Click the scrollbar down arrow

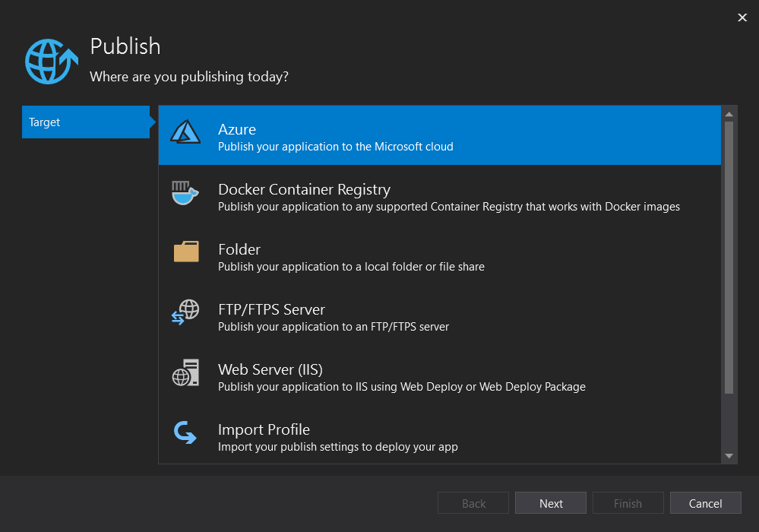[729, 457]
